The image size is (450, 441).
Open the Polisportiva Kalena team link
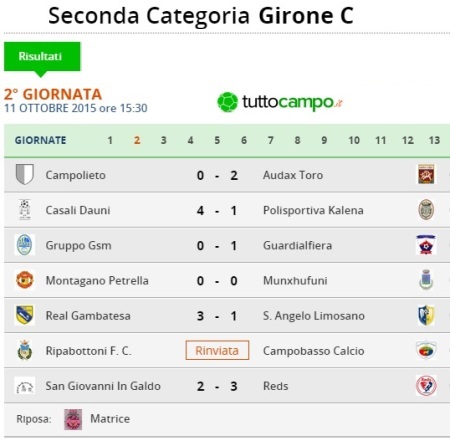(x=313, y=210)
